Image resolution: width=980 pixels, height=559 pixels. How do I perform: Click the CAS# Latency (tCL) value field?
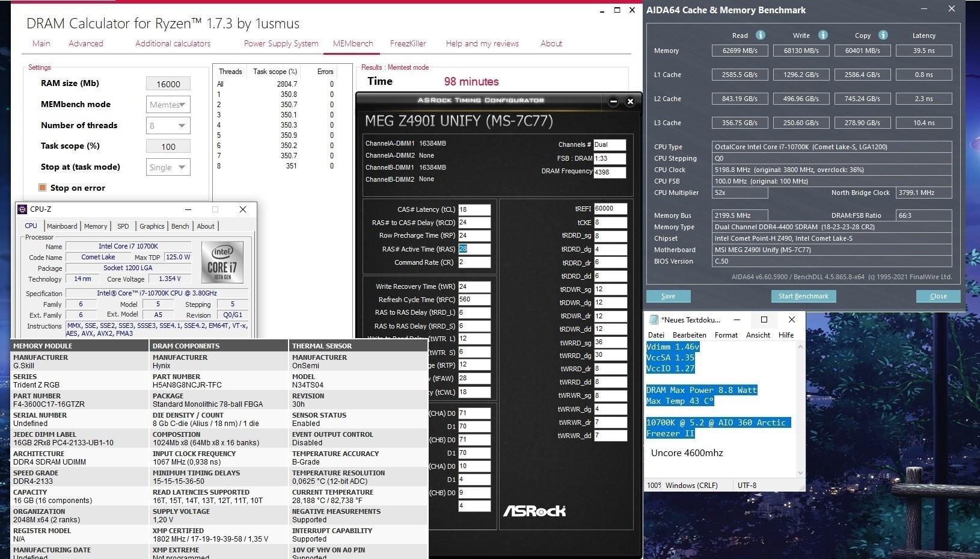tap(474, 209)
